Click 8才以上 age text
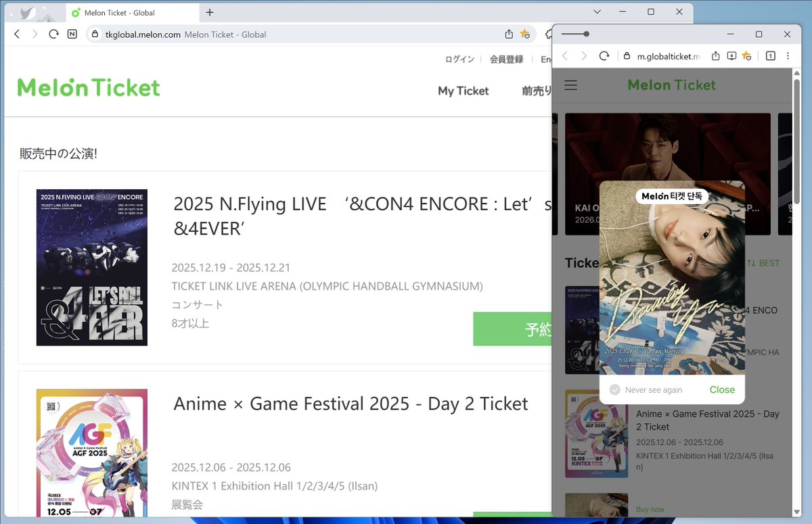812x524 pixels. coord(190,323)
